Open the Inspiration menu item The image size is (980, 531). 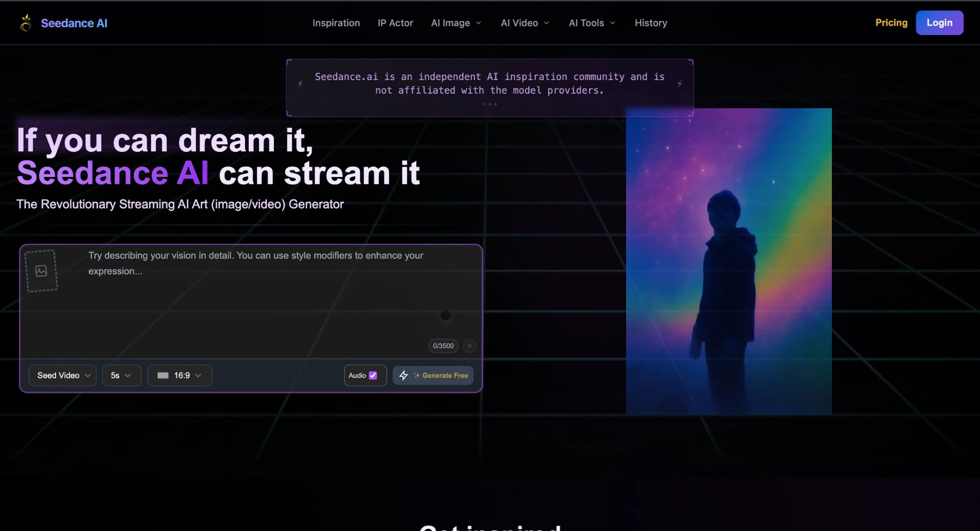click(336, 23)
